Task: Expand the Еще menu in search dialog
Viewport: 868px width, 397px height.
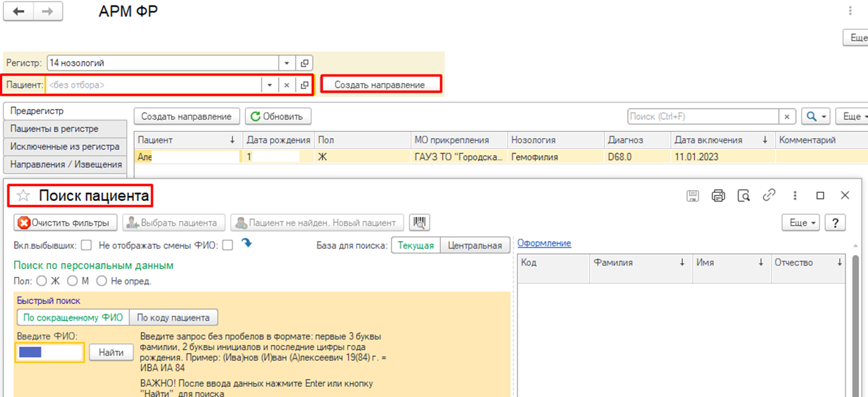Action: [802, 222]
